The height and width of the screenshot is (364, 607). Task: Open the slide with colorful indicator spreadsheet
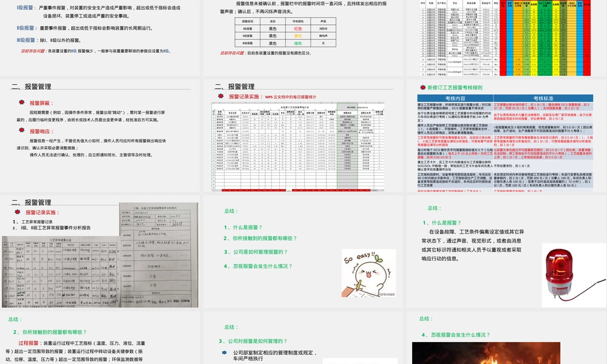point(506,38)
